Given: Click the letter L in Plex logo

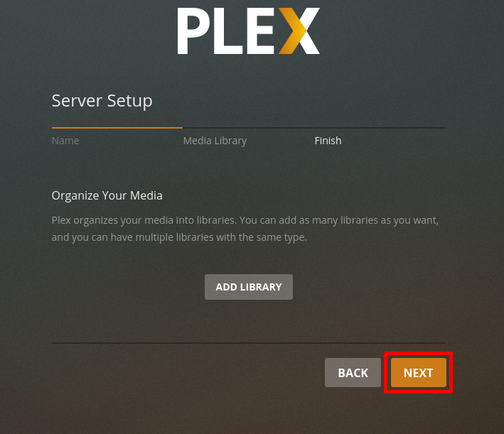Looking at the screenshot, I should point(228,31).
